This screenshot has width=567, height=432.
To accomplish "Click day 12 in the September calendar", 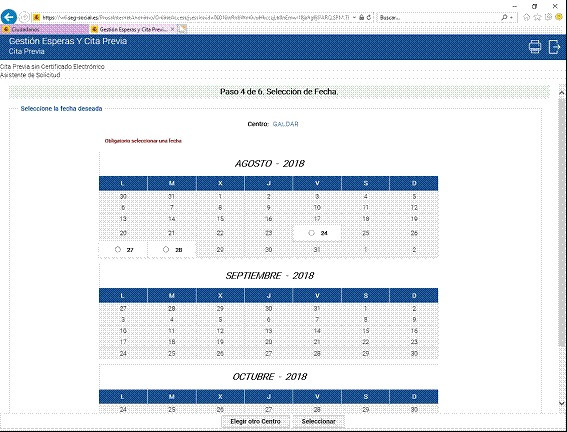I will coord(220,331).
